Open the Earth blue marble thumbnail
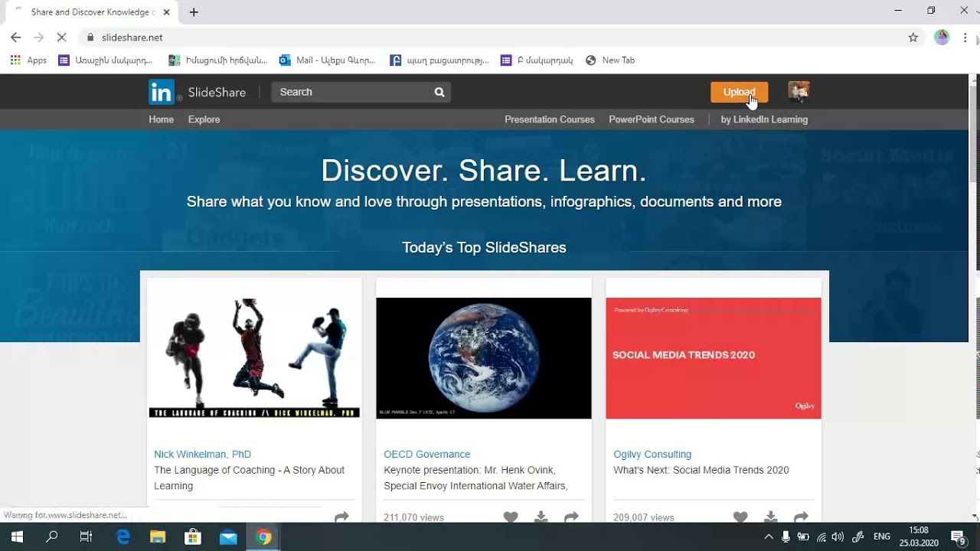This screenshot has width=980, height=551. click(x=484, y=358)
